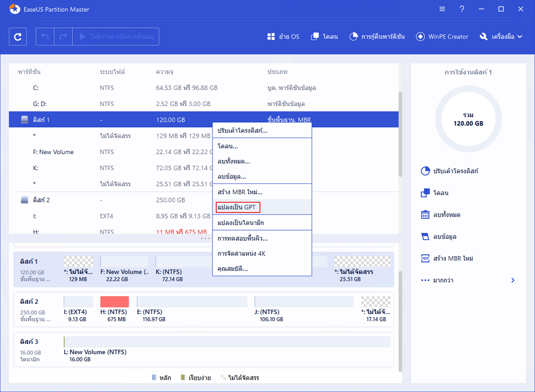Click ปรับเค้าโครงดิสก์ icon in right panel

(425, 171)
